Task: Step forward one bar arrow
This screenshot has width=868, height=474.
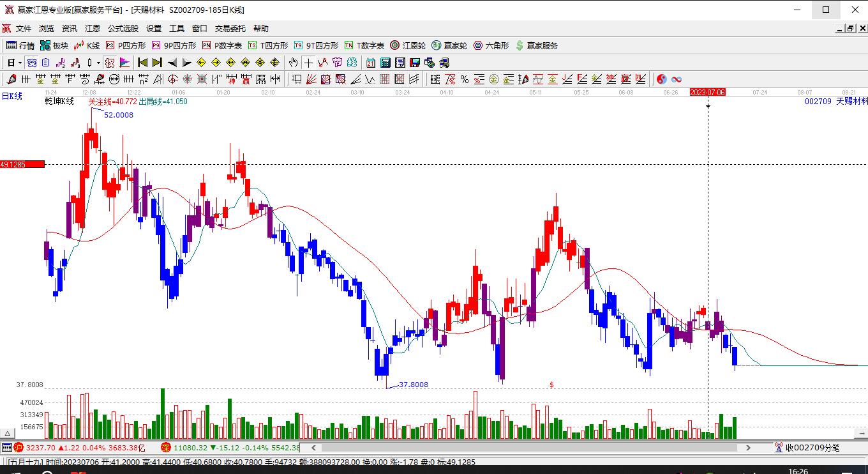Action: click(x=187, y=63)
